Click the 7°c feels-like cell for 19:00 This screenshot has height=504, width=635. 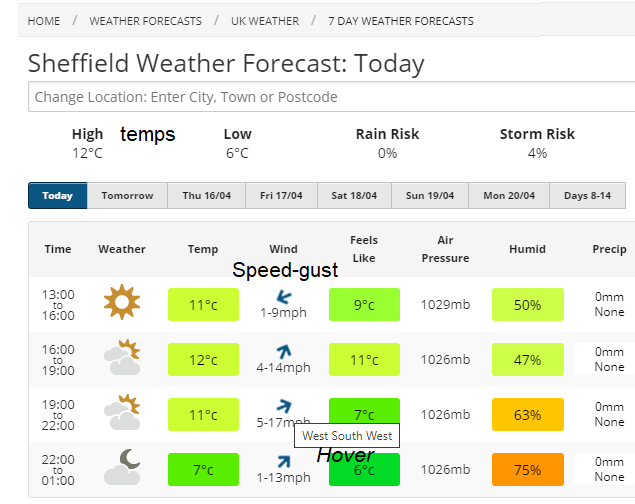coord(364,413)
